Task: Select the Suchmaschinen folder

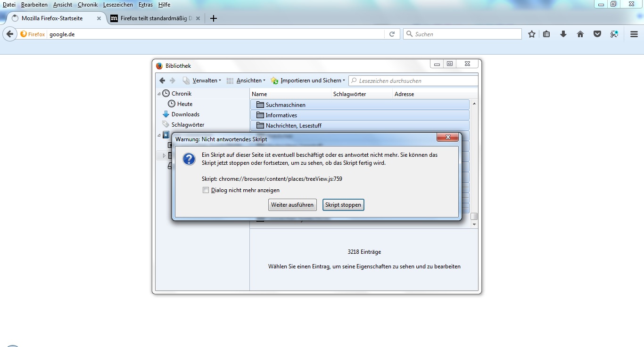Action: 360,105
